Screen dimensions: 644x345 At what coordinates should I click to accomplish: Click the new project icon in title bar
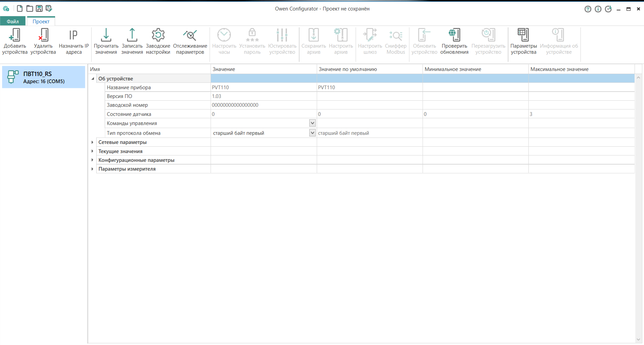(20, 8)
